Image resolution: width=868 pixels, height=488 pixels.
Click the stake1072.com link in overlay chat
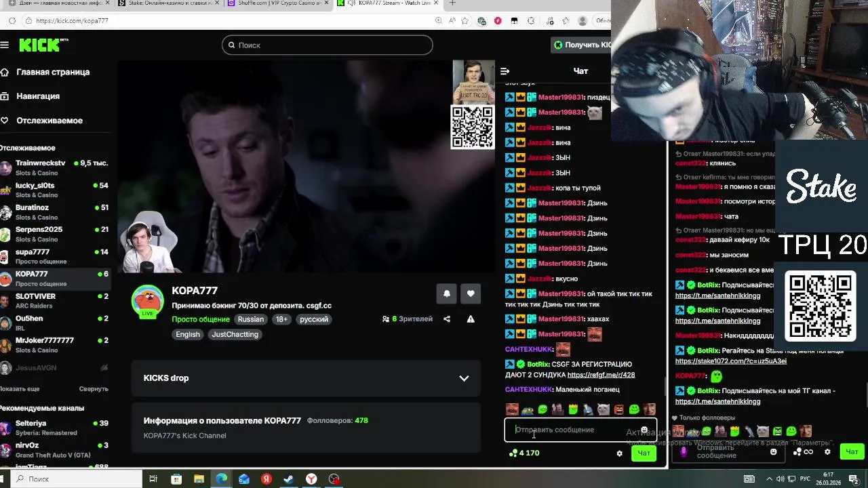[x=731, y=361]
